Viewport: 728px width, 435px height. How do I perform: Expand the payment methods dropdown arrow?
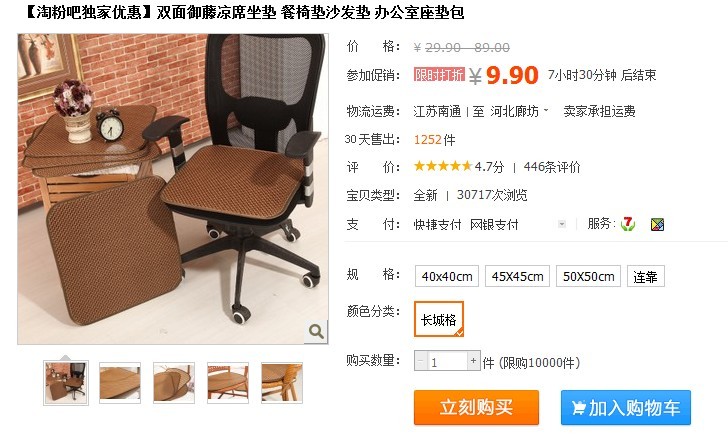pyautogui.click(x=562, y=224)
